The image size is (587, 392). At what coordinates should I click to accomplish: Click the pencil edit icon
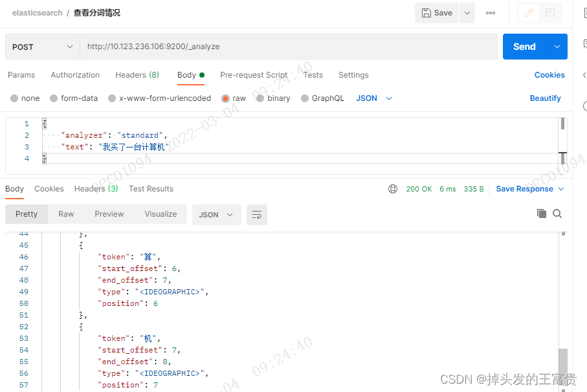[x=529, y=13]
